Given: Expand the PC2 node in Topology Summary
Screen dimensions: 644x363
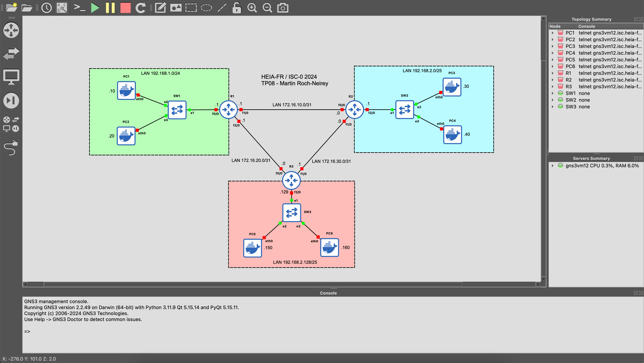Looking at the screenshot, I should pyautogui.click(x=553, y=40).
